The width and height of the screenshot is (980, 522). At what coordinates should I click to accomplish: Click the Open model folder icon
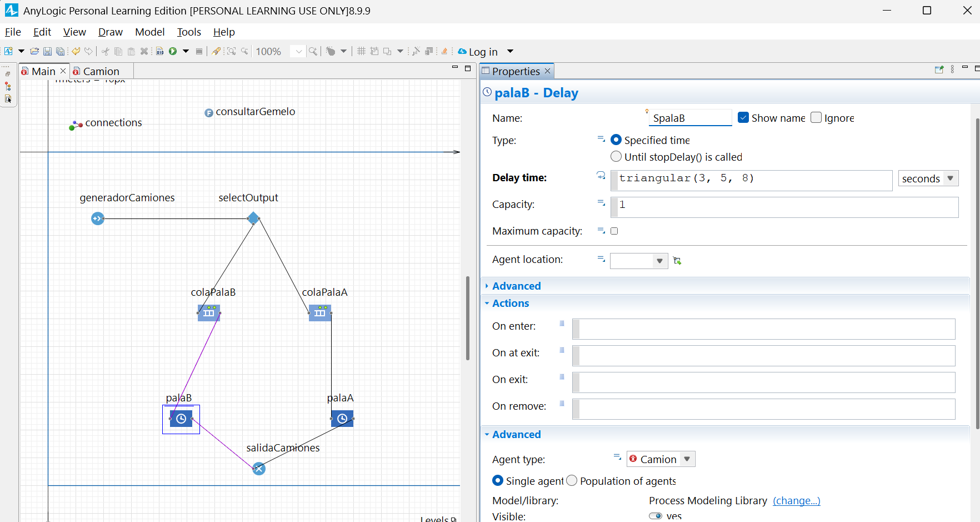[x=34, y=52]
